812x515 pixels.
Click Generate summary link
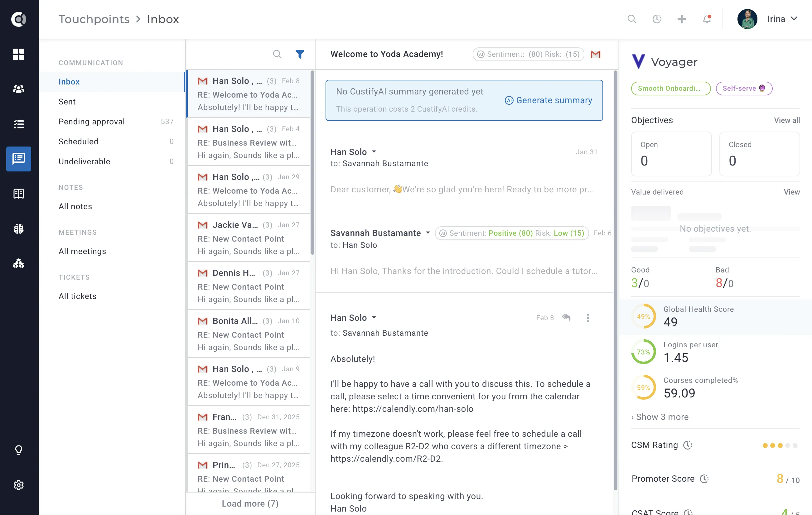(x=548, y=100)
